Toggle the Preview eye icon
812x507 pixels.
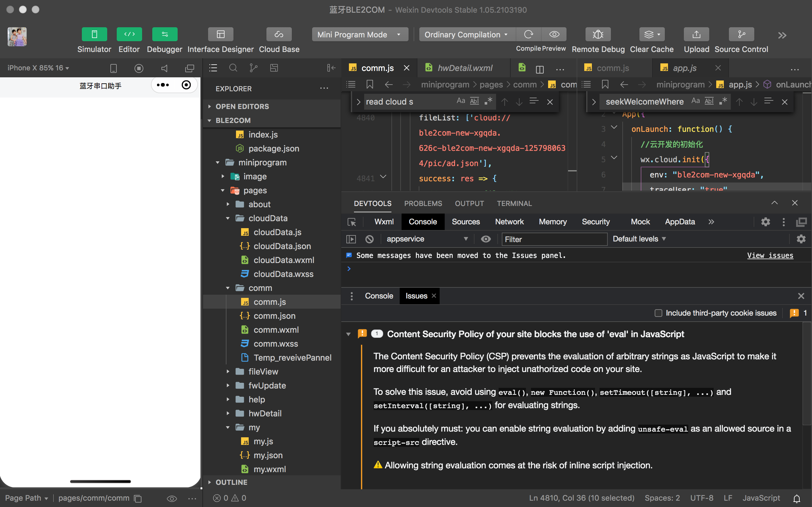coord(554,34)
